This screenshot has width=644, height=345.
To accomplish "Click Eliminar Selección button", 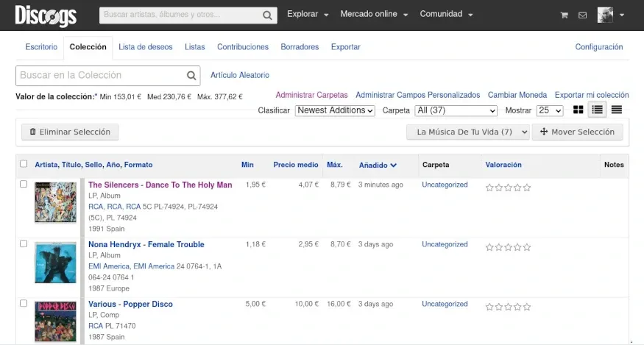I will 70,132.
